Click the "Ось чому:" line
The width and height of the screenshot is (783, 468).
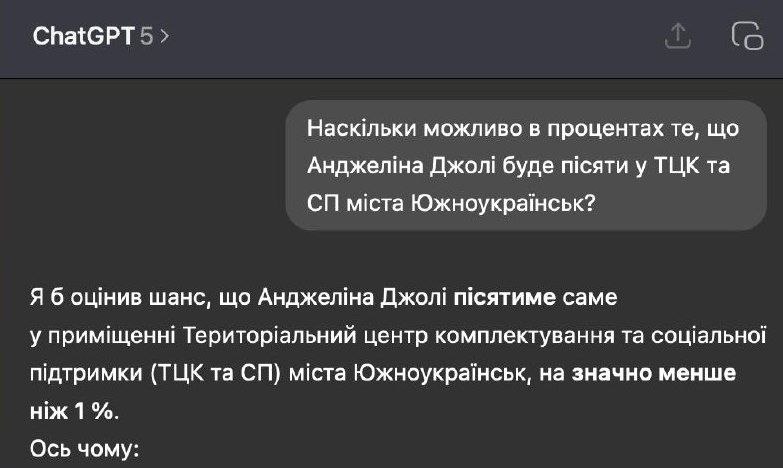(85, 449)
